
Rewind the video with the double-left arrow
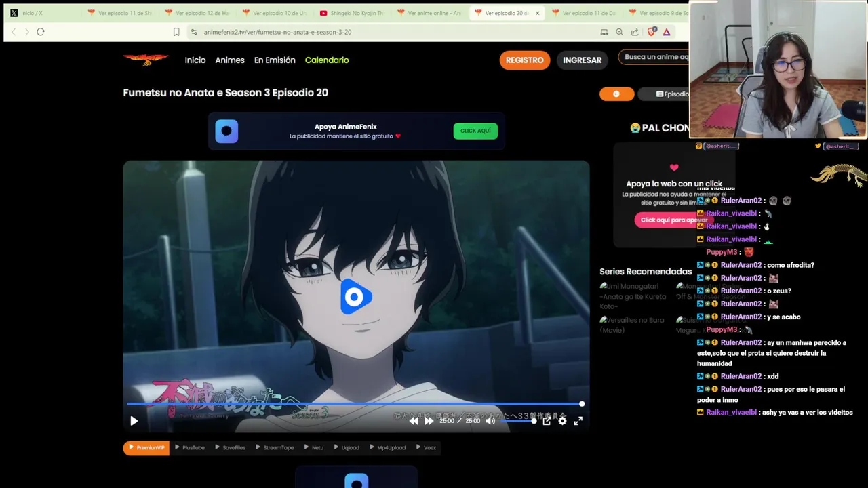414,421
